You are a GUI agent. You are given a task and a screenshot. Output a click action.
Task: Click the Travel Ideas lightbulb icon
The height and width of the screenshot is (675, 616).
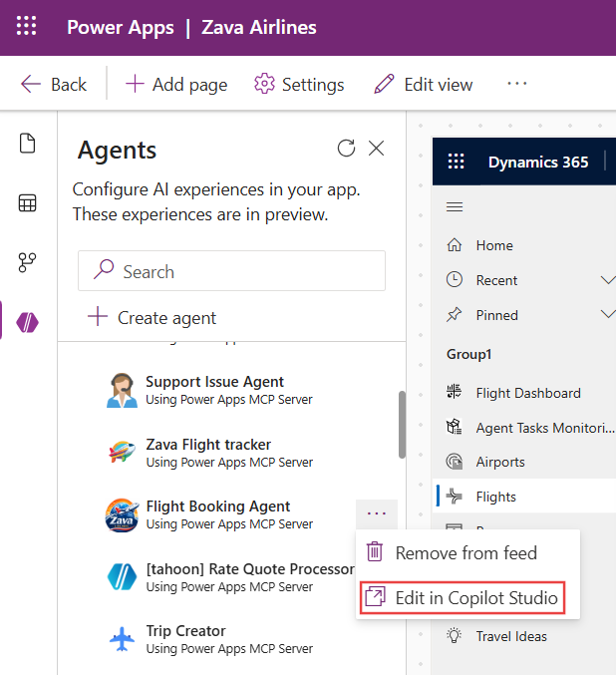455,635
